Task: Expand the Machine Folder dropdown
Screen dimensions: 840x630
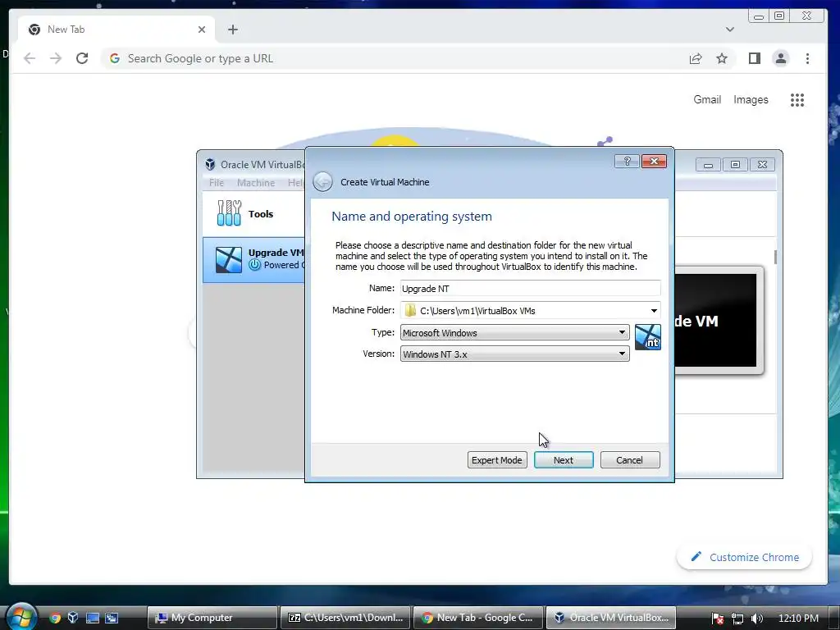Action: [x=654, y=311]
